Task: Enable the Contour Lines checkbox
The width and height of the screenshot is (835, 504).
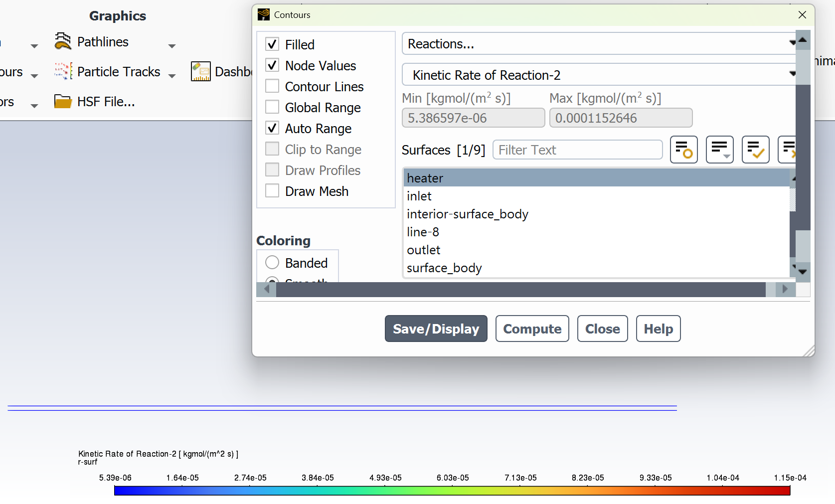Action: [272, 86]
